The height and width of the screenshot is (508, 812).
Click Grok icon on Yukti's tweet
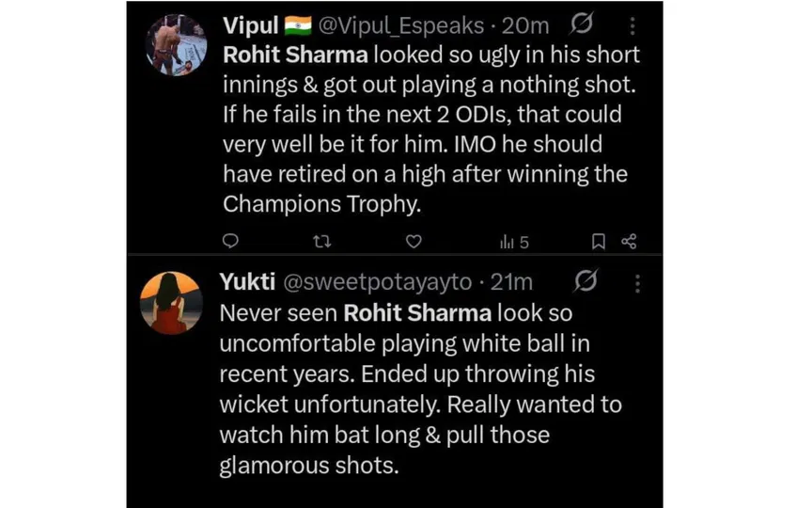(586, 281)
